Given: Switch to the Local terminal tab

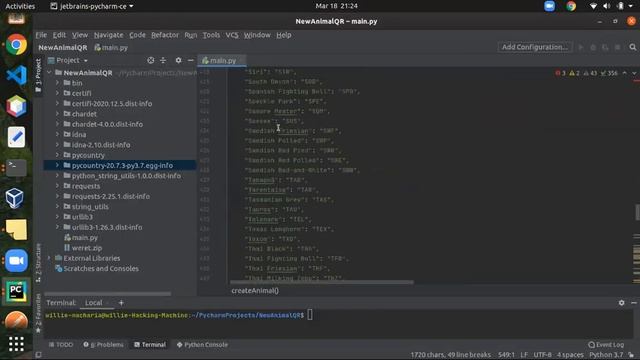Looking at the screenshot, I should point(93,303).
